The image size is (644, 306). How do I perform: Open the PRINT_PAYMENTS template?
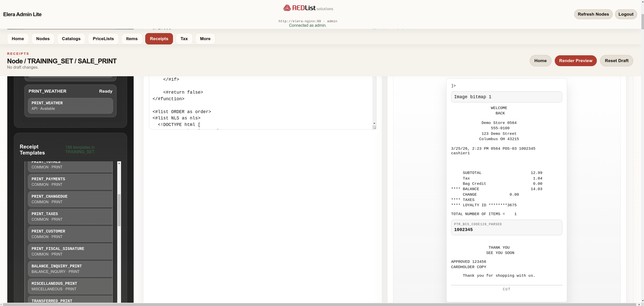pos(70,182)
